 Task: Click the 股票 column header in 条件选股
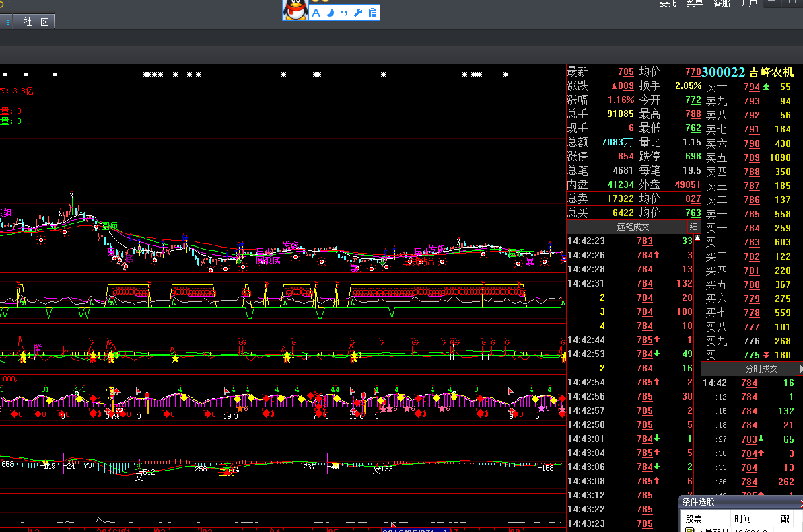click(693, 519)
